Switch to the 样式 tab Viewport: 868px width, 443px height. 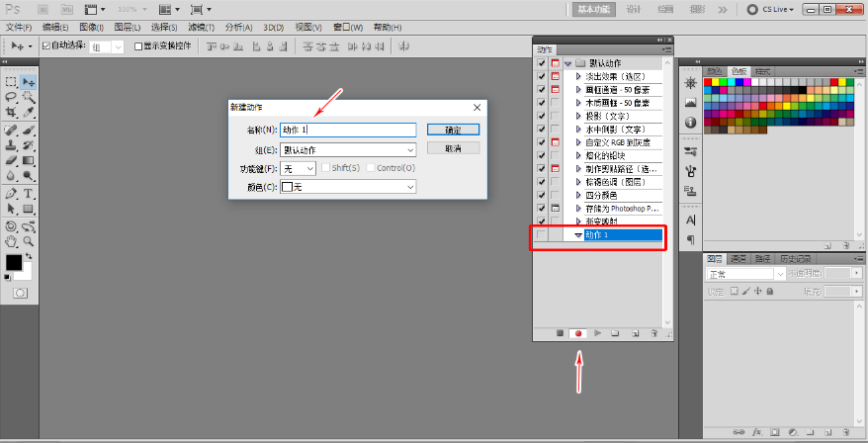(x=762, y=71)
